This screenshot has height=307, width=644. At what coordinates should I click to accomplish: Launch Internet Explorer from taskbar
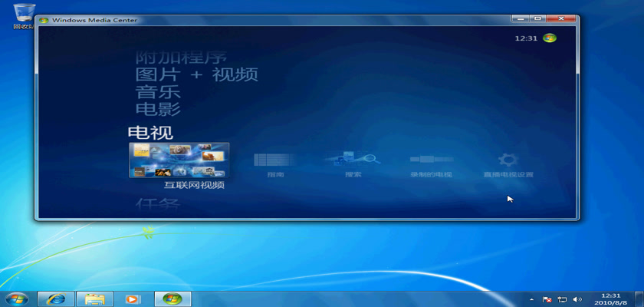pos(56,299)
